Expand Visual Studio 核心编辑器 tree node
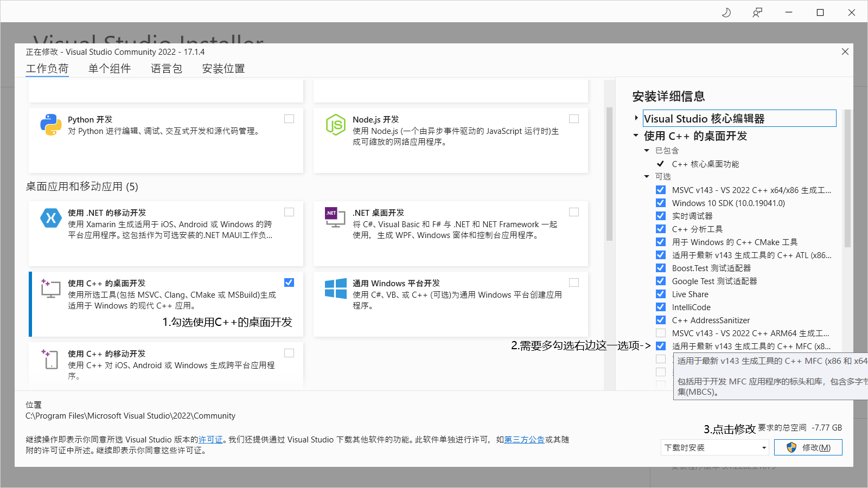868x488 pixels. tap(636, 118)
